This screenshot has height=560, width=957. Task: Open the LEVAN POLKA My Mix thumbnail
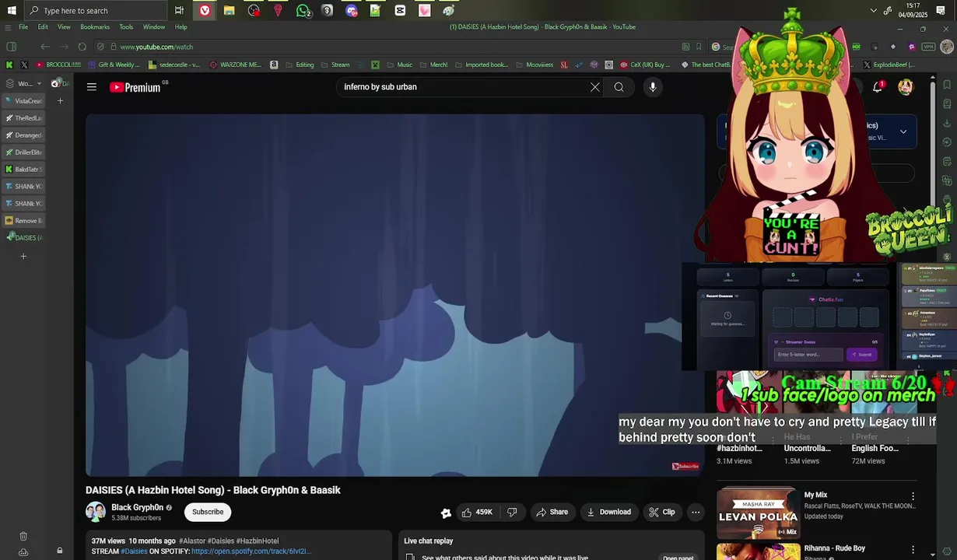(759, 513)
